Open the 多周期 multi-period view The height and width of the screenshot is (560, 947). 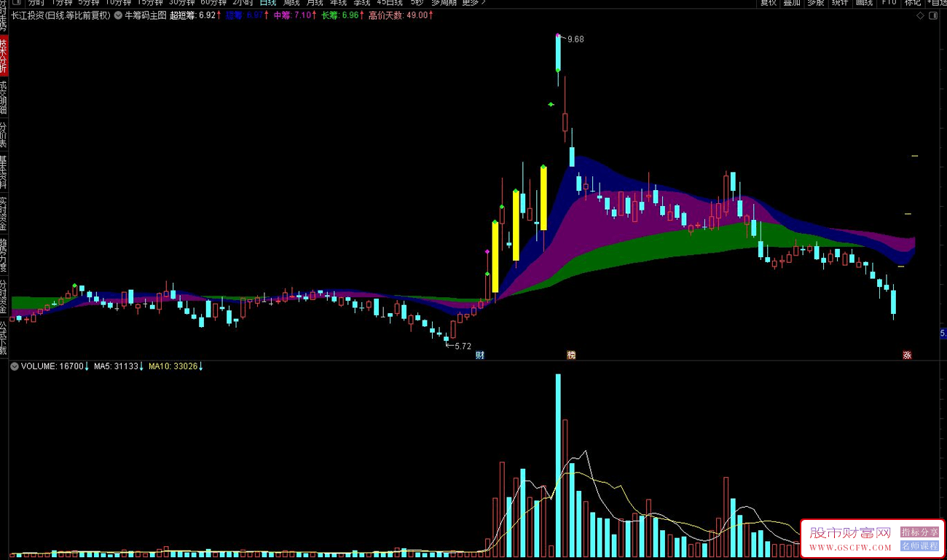pyautogui.click(x=444, y=2)
